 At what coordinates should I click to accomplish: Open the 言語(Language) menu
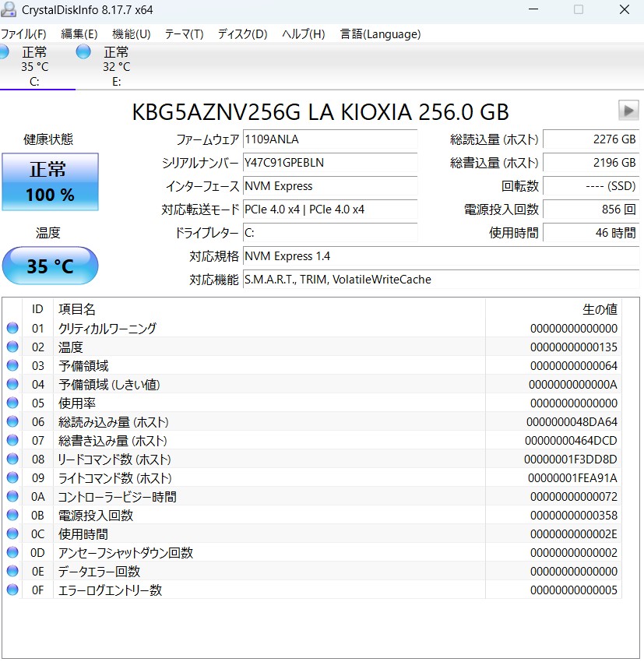(x=380, y=34)
